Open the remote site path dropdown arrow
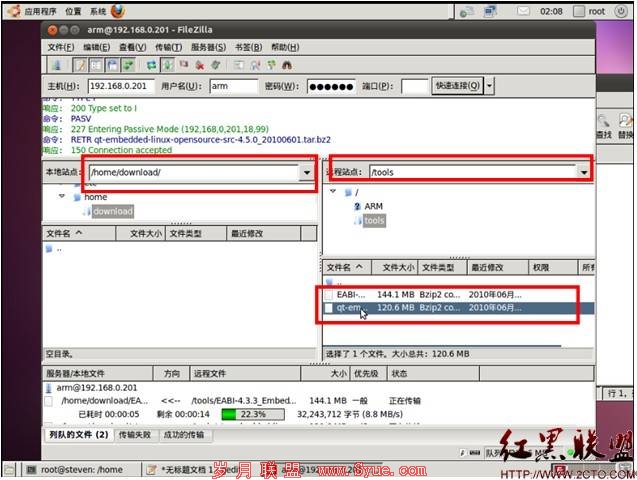This screenshot has height=480, width=637. coord(584,172)
